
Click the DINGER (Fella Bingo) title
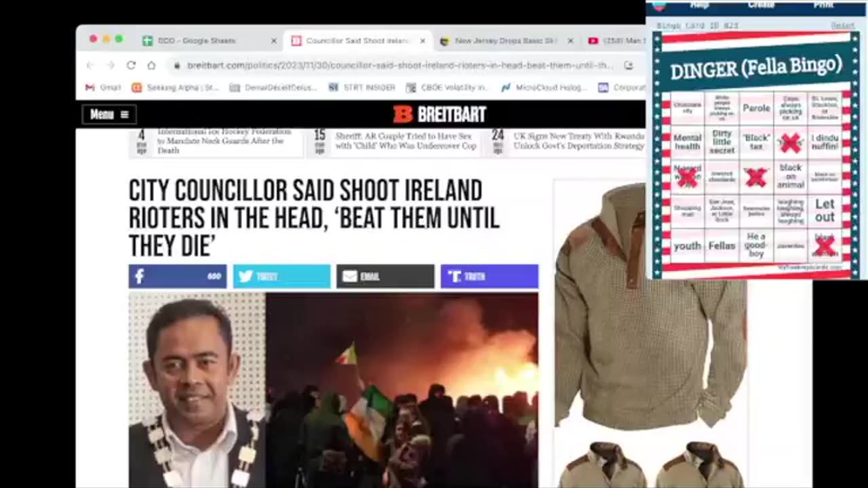pos(755,66)
